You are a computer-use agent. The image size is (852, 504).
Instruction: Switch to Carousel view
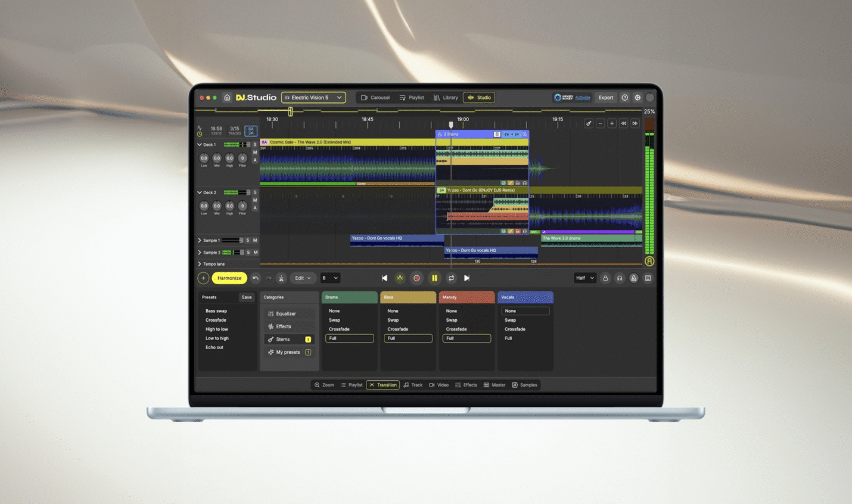click(375, 97)
